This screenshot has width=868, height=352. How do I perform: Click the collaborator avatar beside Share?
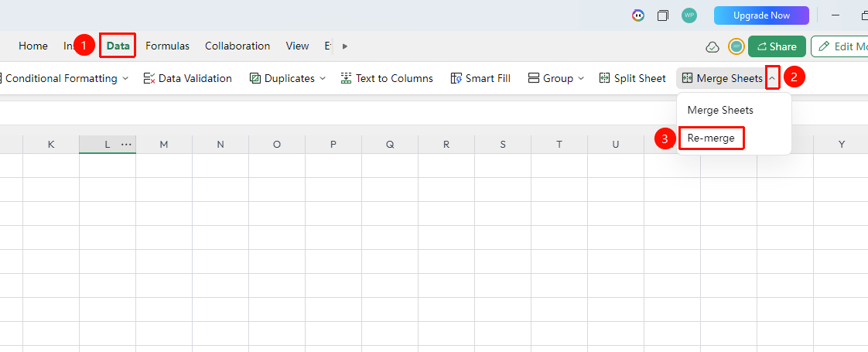click(x=736, y=46)
